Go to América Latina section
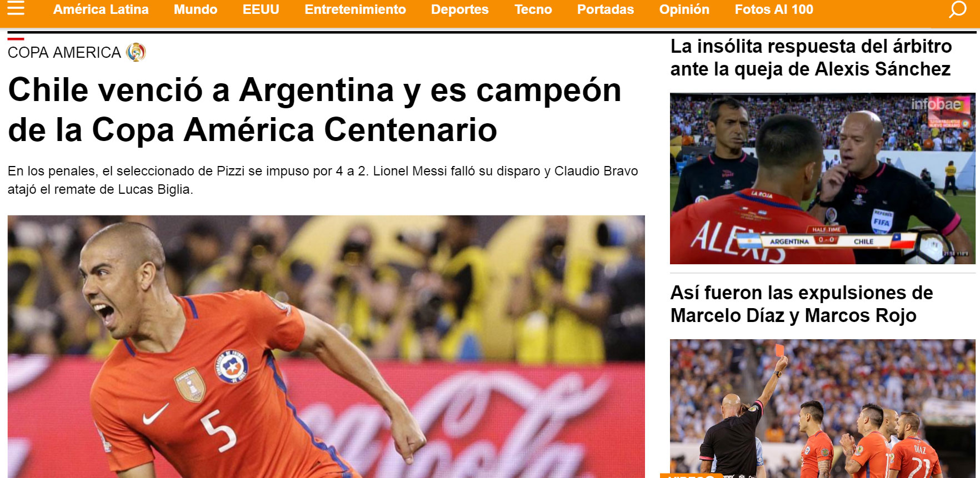 101,9
